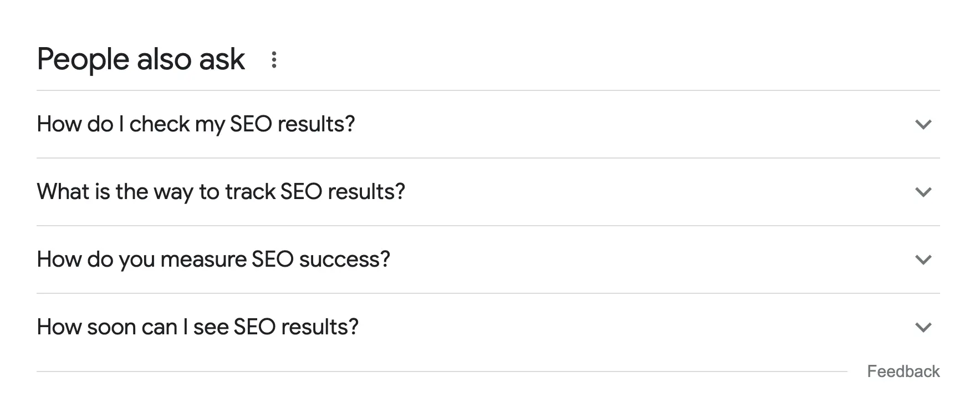
Task: Click the word 'way' in the second question
Action: tap(173, 193)
